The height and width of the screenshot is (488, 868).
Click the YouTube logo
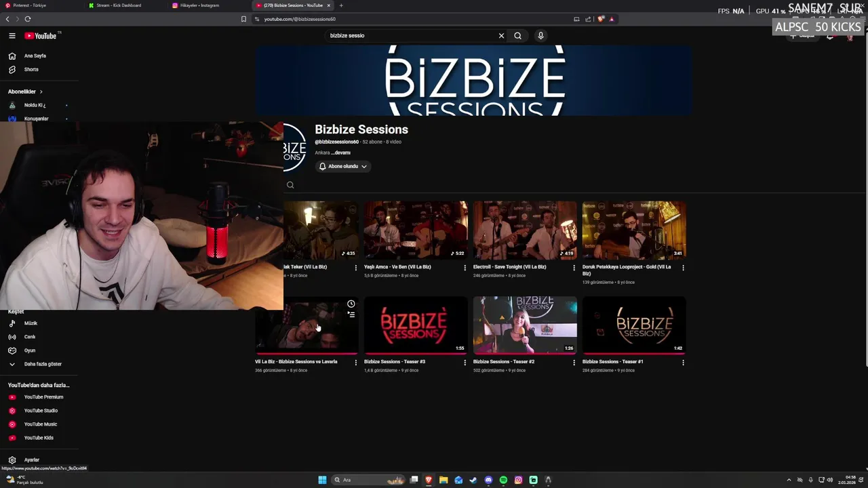pyautogui.click(x=41, y=36)
